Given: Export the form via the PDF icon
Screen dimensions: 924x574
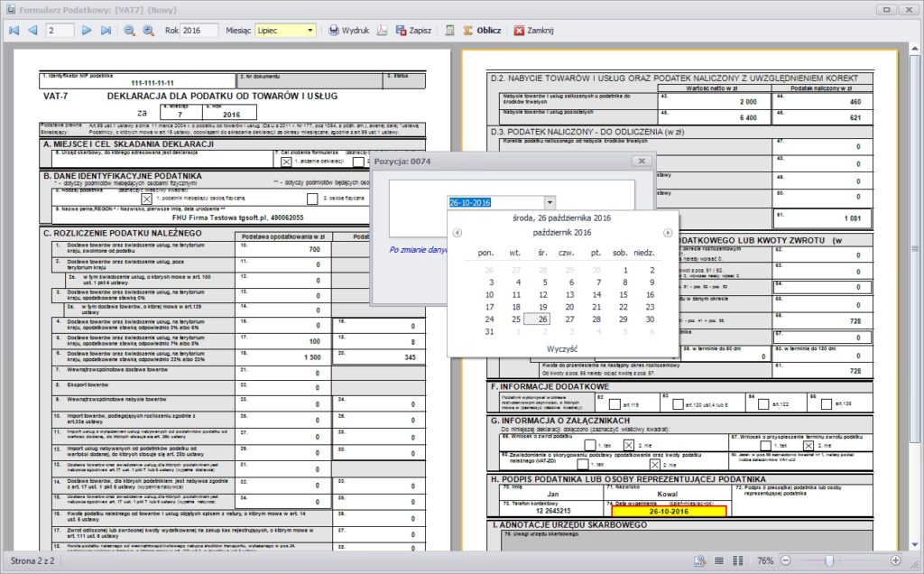Looking at the screenshot, I should [x=382, y=30].
